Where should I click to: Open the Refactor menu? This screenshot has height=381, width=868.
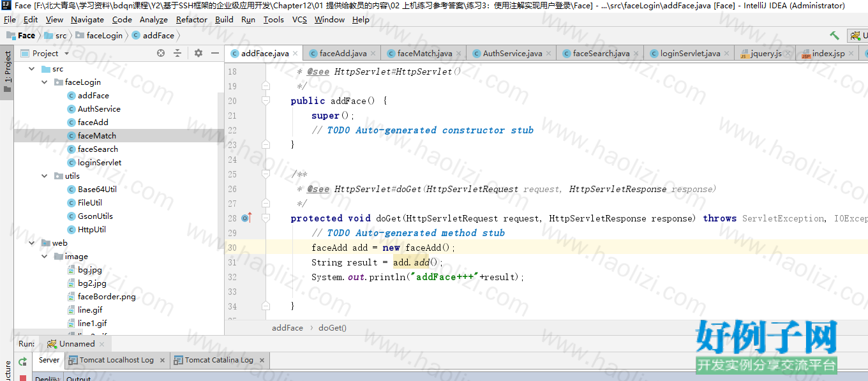point(191,20)
